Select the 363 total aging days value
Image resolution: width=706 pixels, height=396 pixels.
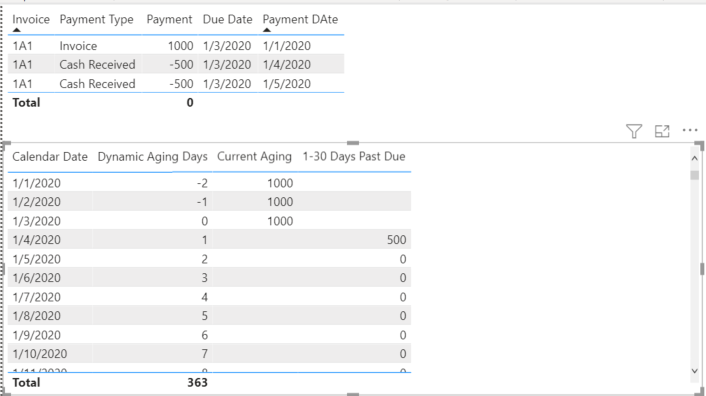pos(197,382)
